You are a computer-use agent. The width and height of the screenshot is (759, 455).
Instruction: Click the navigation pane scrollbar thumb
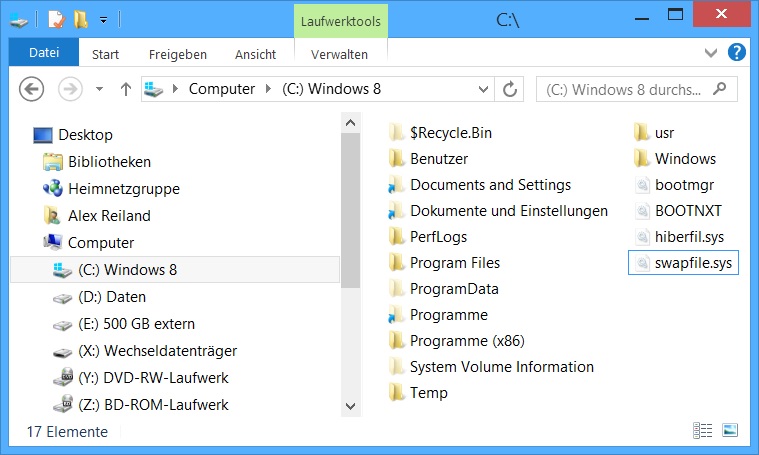point(350,211)
